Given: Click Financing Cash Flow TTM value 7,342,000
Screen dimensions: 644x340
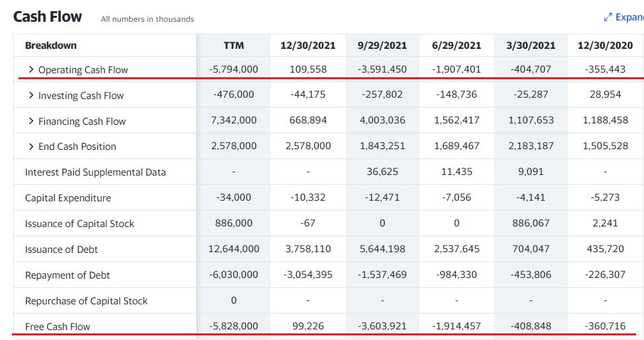Looking at the screenshot, I should pyautogui.click(x=234, y=120).
